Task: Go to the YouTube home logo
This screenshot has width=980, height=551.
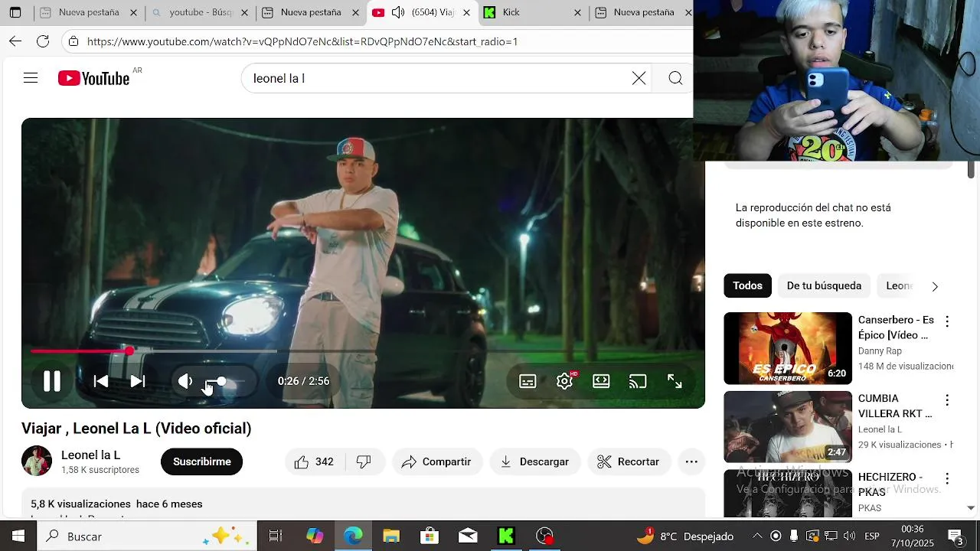Action: (93, 78)
